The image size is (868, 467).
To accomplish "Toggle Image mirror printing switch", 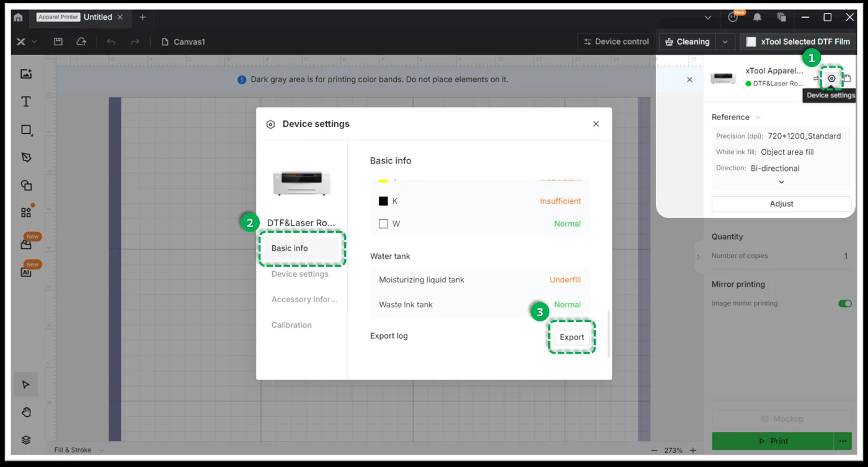I will point(845,303).
